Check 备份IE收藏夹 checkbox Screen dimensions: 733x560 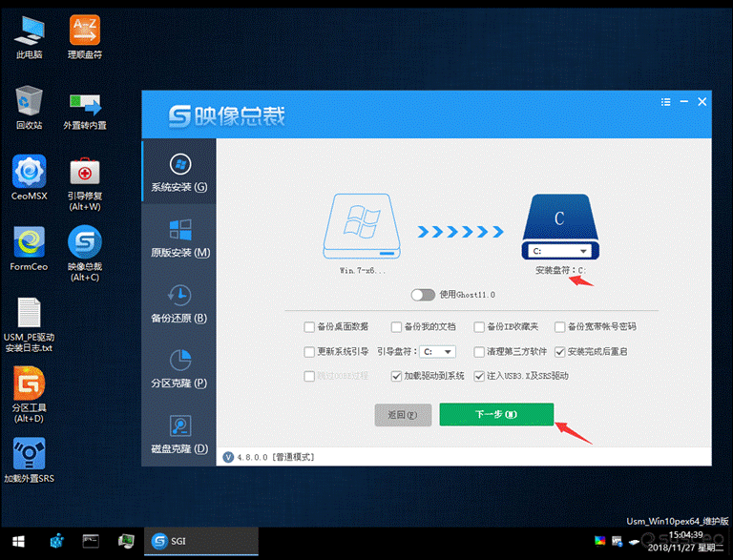point(479,326)
